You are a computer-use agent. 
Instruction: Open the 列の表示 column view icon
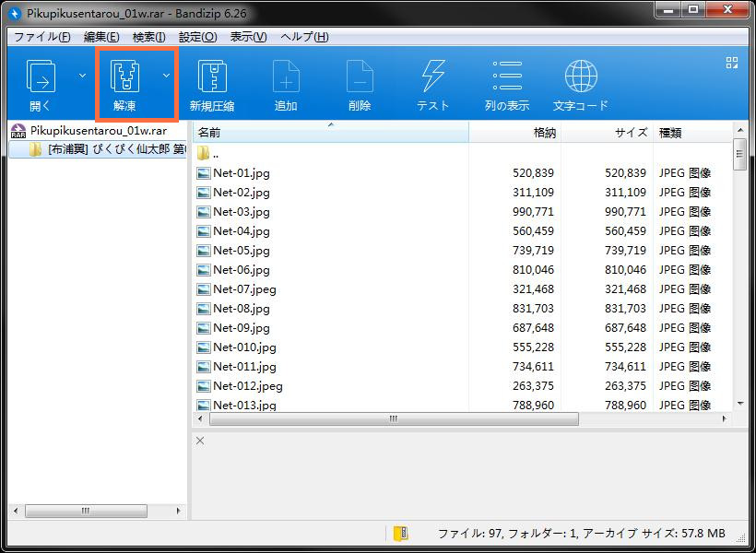[506, 76]
